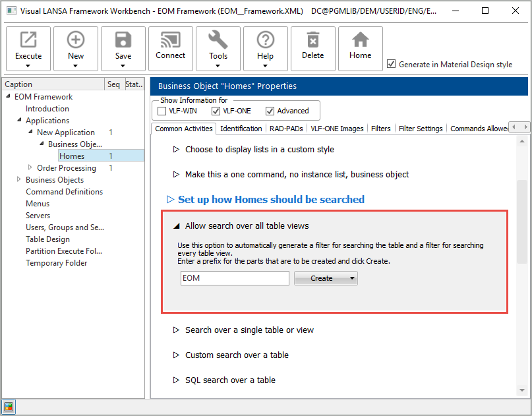Expand Search over a single table or view
The image size is (532, 416).
tap(249, 330)
